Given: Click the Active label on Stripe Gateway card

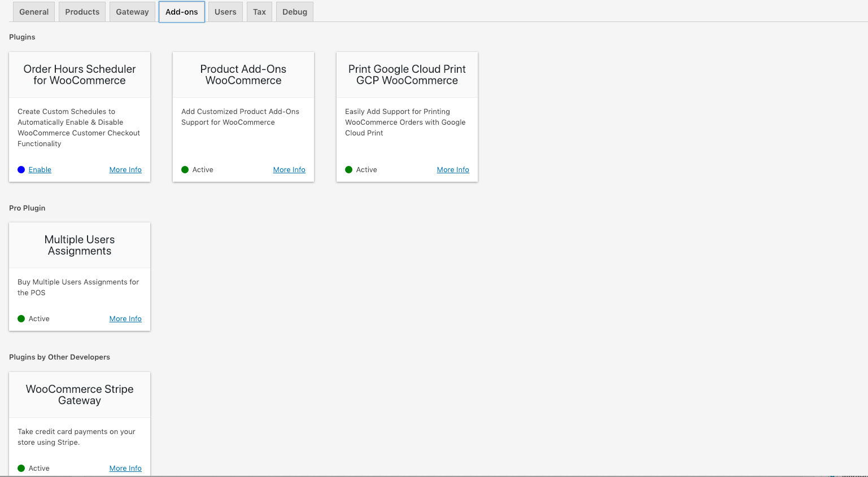Looking at the screenshot, I should (x=39, y=469).
